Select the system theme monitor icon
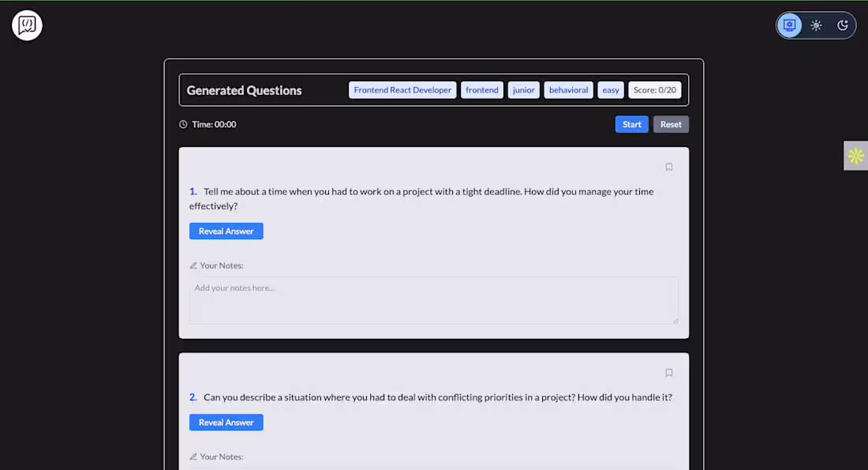868x470 pixels. 789,24
